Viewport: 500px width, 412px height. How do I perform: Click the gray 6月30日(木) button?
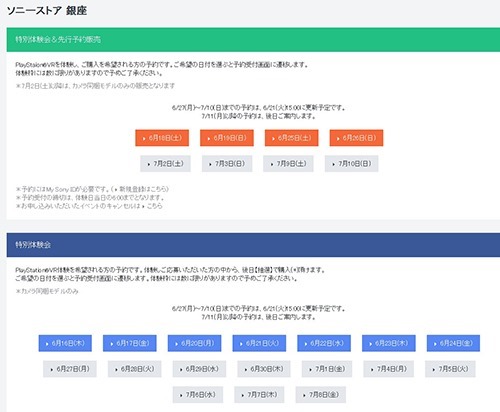point(264,369)
